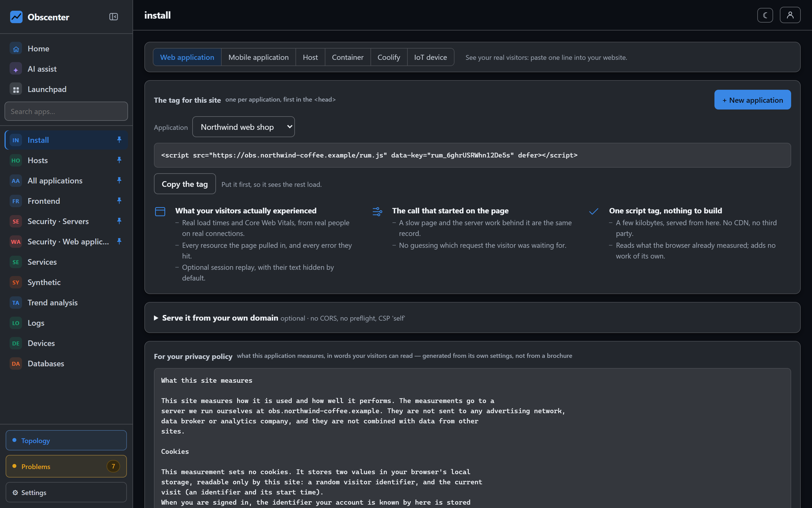Click the IN badge for Install
The height and width of the screenshot is (508, 812).
pos(16,140)
